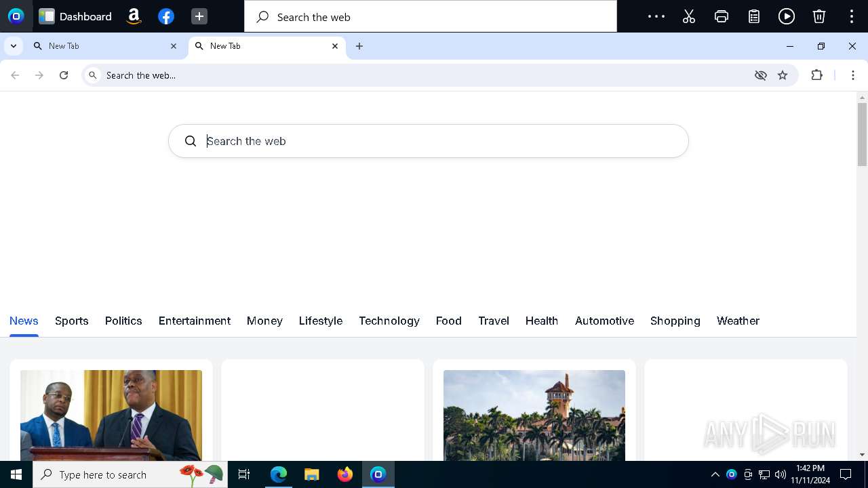Select the Lifestyle category tab

[321, 321]
